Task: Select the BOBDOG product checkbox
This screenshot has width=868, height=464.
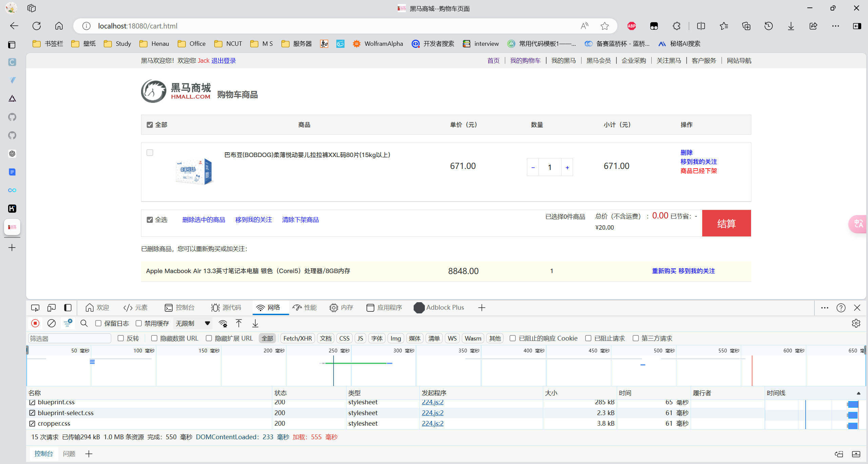Action: coord(150,153)
